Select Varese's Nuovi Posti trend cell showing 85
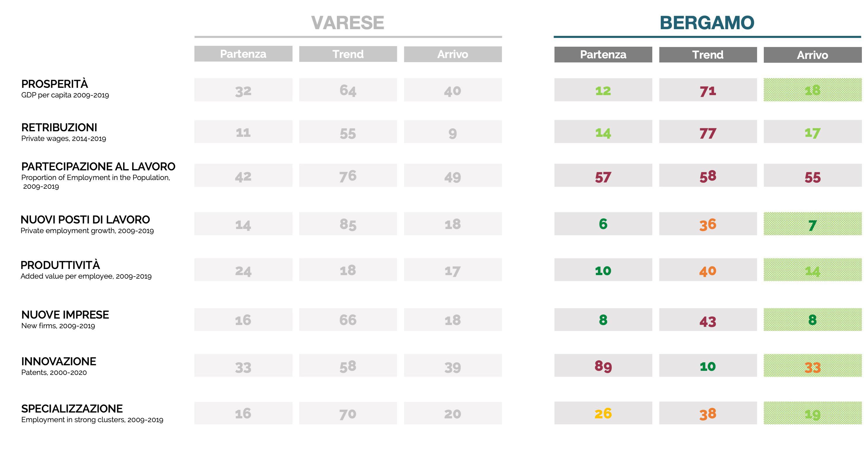 (x=348, y=223)
